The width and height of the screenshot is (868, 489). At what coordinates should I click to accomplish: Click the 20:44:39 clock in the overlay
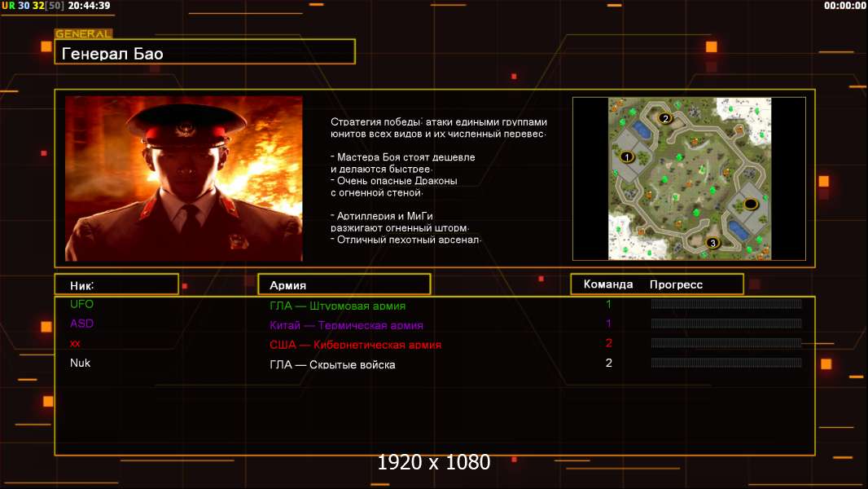coord(89,6)
